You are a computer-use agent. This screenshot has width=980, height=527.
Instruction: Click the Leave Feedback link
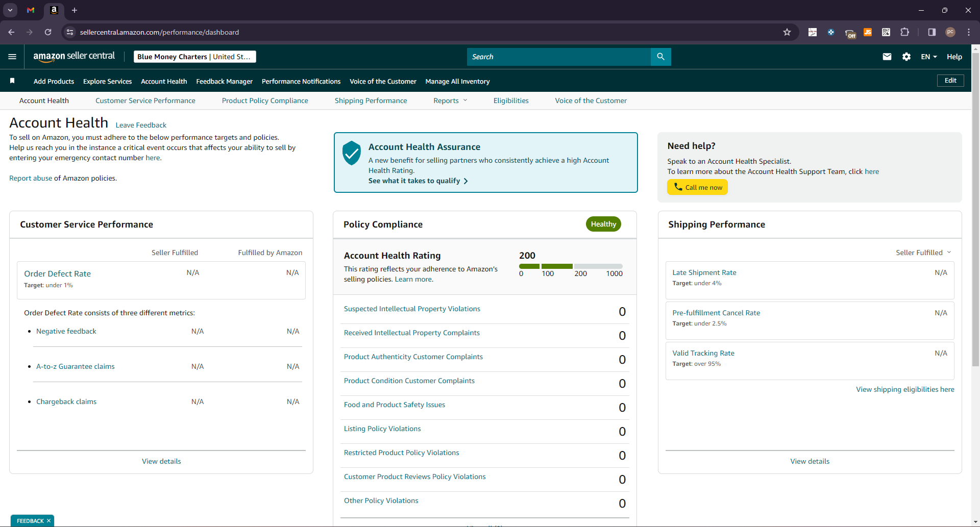point(141,125)
